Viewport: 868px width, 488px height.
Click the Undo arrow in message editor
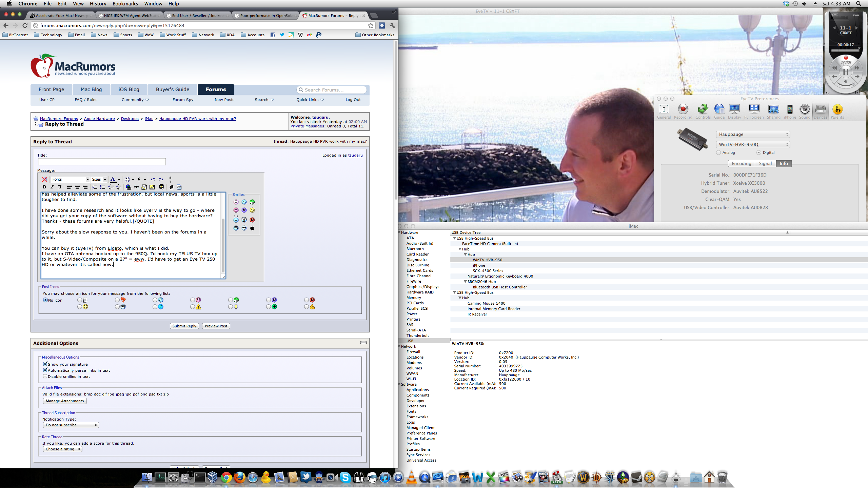(153, 179)
